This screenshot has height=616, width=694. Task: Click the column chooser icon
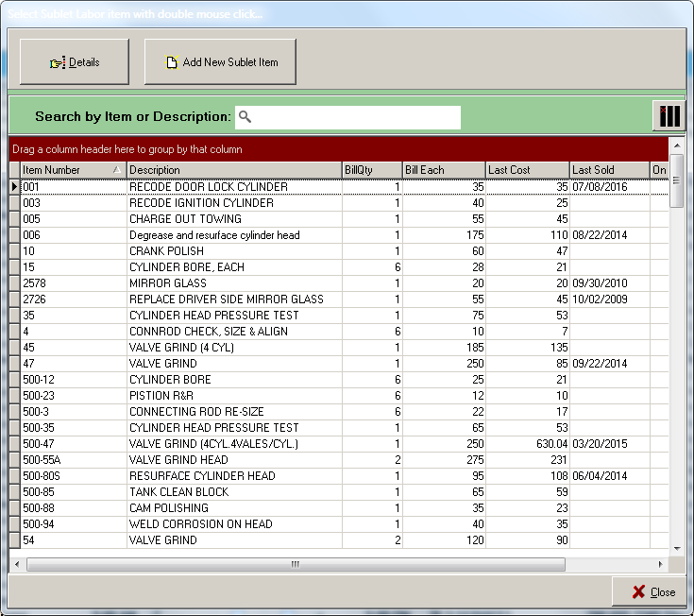point(669,116)
